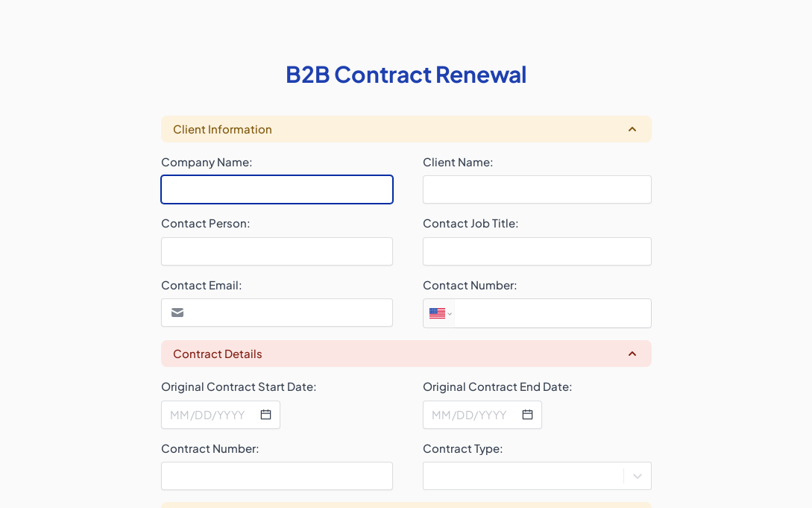Image resolution: width=812 pixels, height=508 pixels.
Task: Open the US flag country code selector
Action: pyautogui.click(x=440, y=313)
